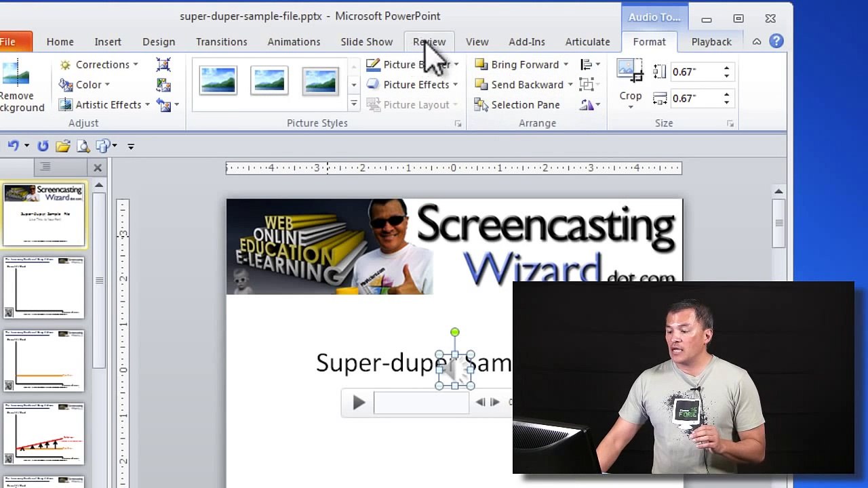Switch to the Slide Show tab
The image size is (868, 488).
[367, 41]
